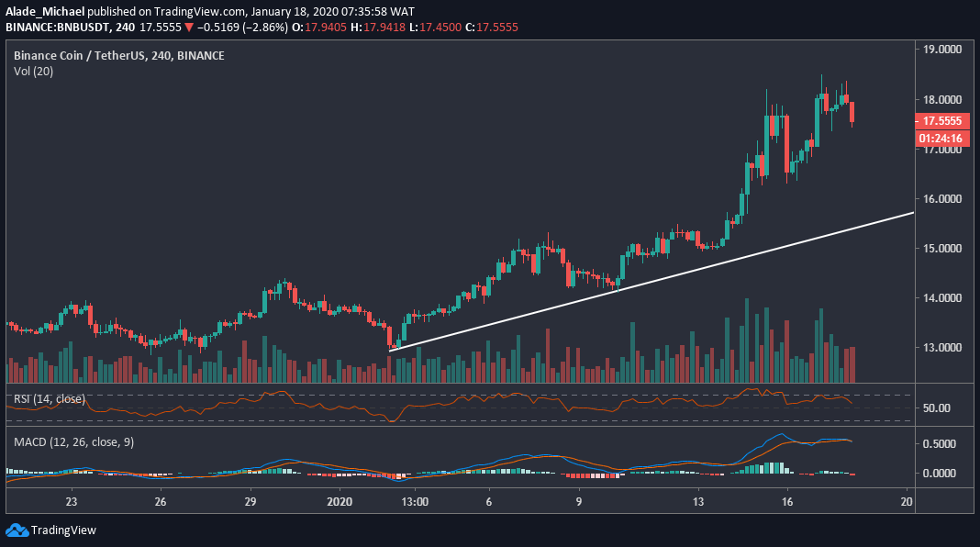The image size is (980, 547).
Task: Open the BINANCE:BNBUSDT symbol selector
Action: tap(58, 27)
